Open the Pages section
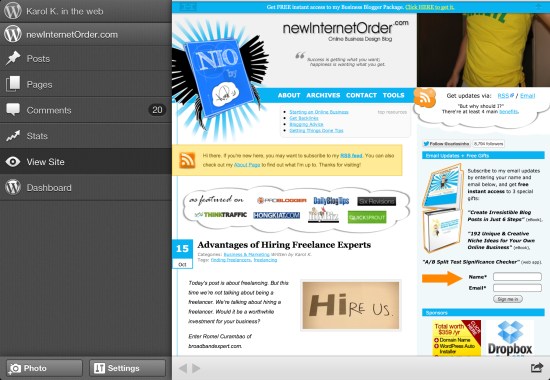Viewport: 550px width, 380px height. 86,84
